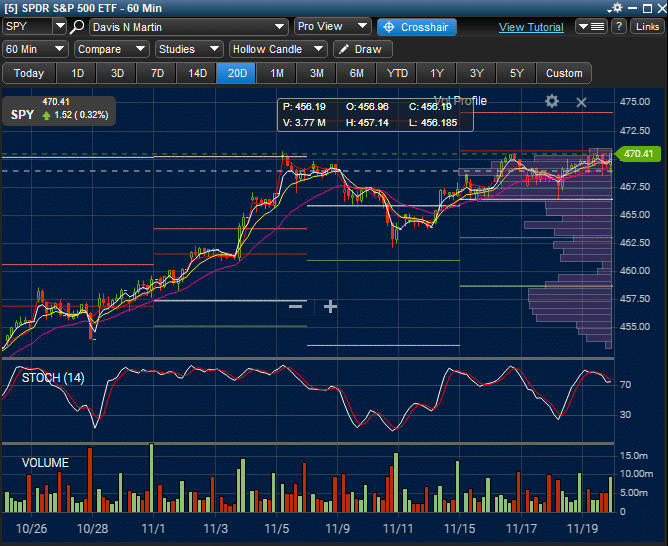This screenshot has width=668, height=546.
Task: Toggle the Crosshair mode
Action: [417, 27]
